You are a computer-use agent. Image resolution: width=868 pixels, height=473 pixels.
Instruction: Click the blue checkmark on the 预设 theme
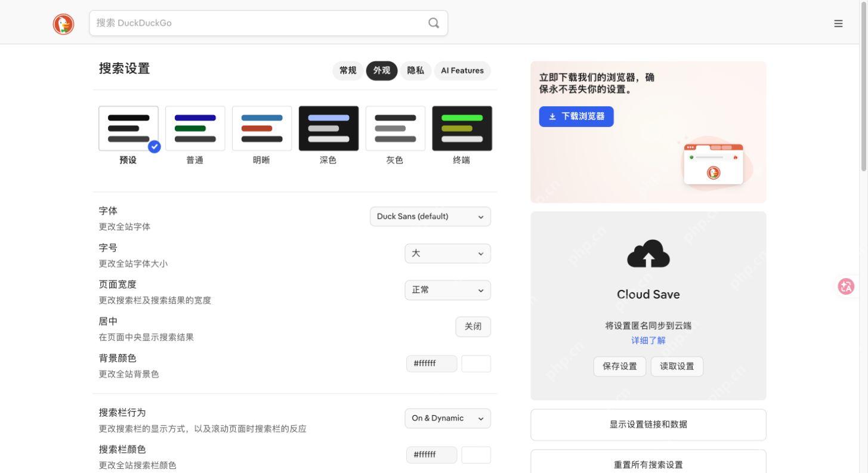point(154,147)
